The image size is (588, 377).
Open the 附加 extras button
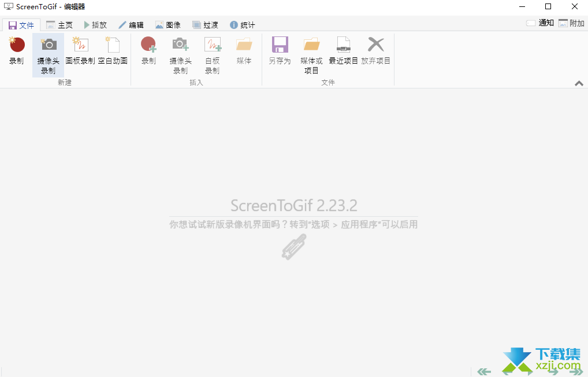click(x=571, y=23)
